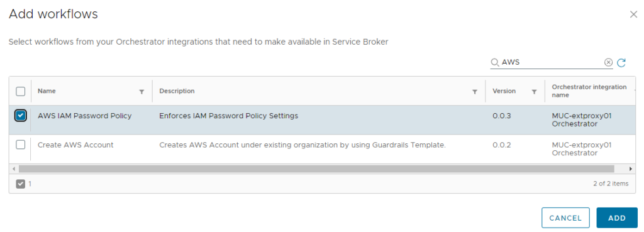Click the CANCEL button

tap(565, 218)
